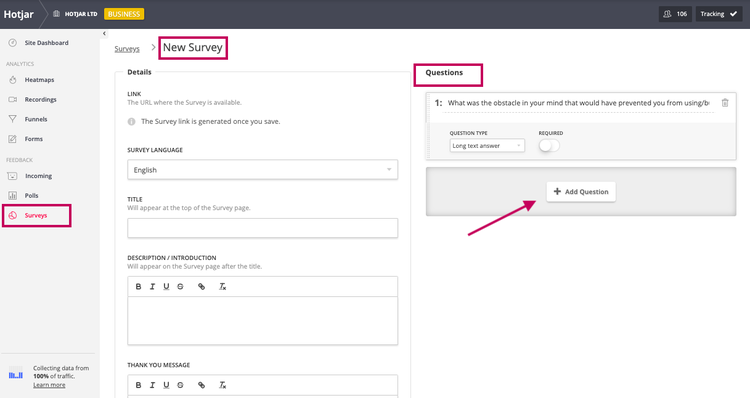Open Recordings in the sidebar
The height and width of the screenshot is (398, 750).
point(41,100)
